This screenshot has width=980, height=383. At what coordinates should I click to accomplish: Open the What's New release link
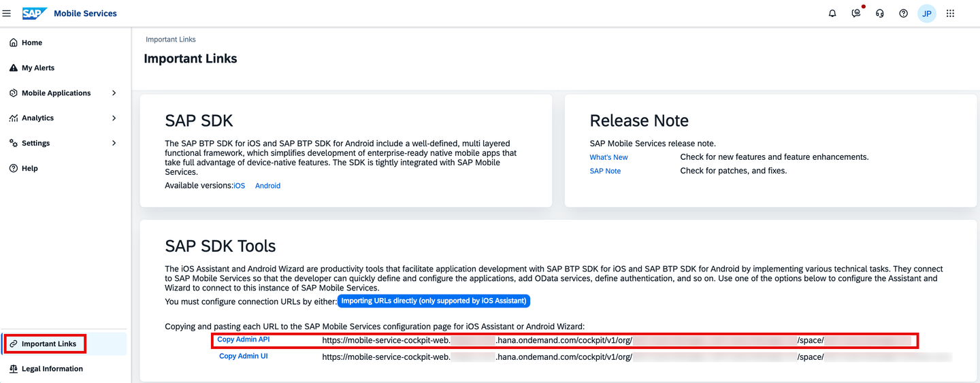click(x=608, y=157)
